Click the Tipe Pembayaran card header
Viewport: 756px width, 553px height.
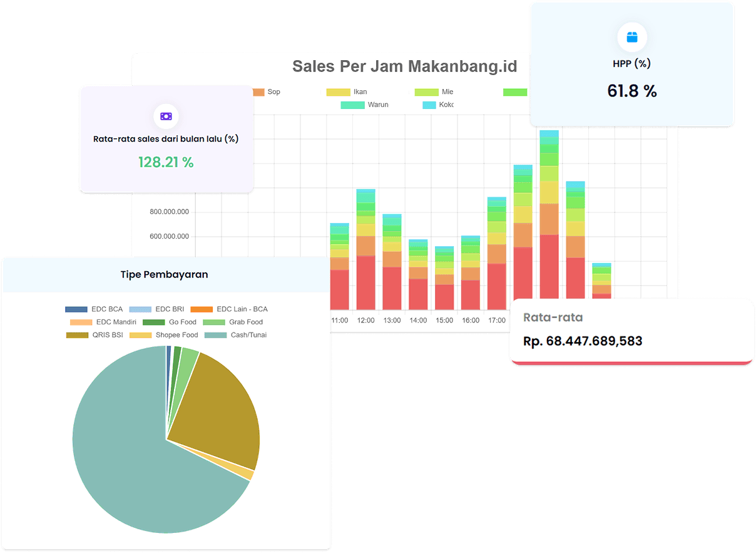point(165,274)
